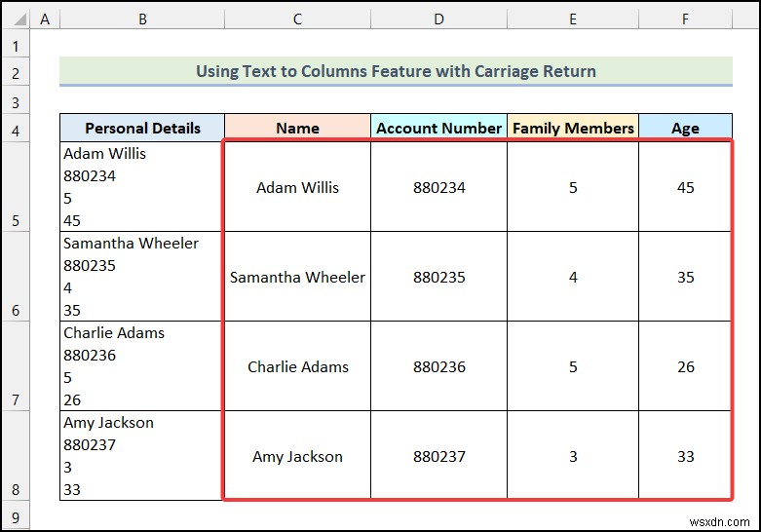Select column A header
The width and height of the screenshot is (761, 532).
[45, 19]
